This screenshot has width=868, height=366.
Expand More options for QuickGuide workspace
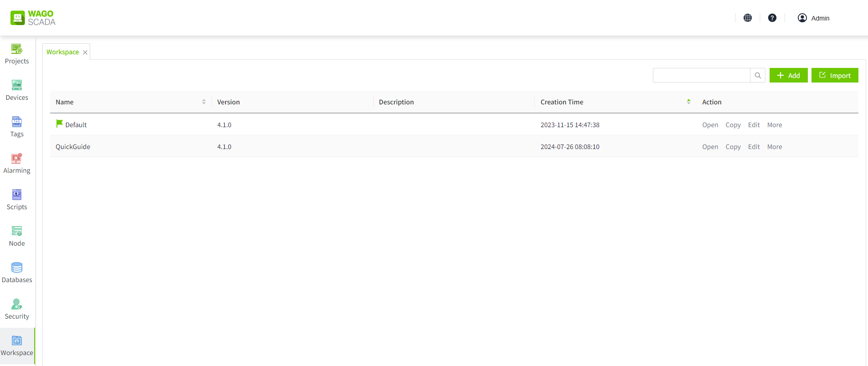tap(775, 147)
